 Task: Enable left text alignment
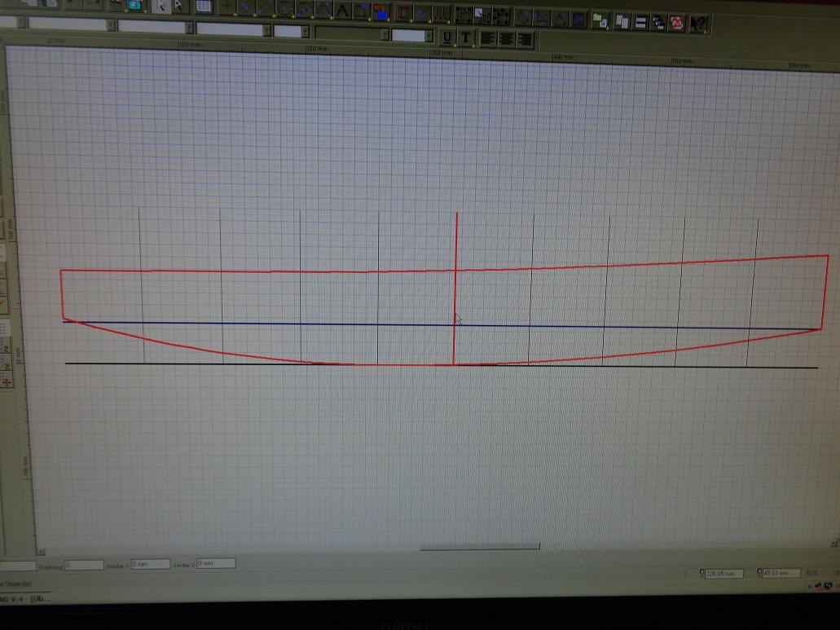coord(487,37)
